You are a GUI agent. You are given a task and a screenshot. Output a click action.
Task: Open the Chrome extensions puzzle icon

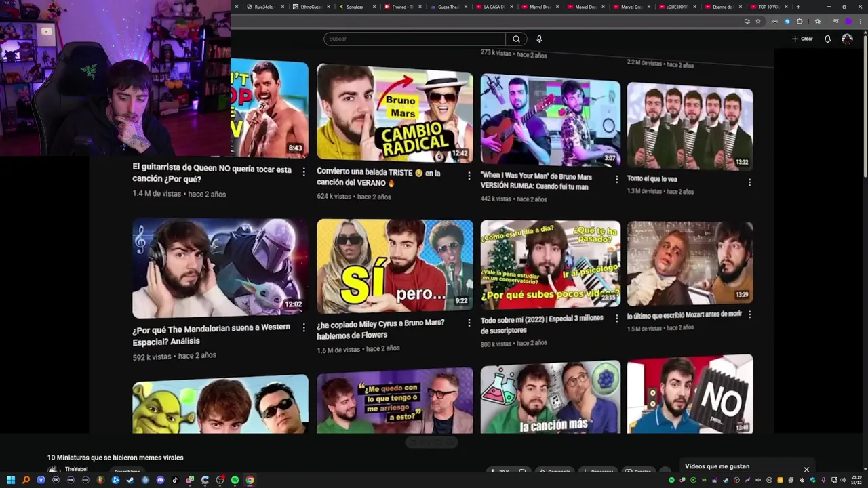[x=800, y=22]
